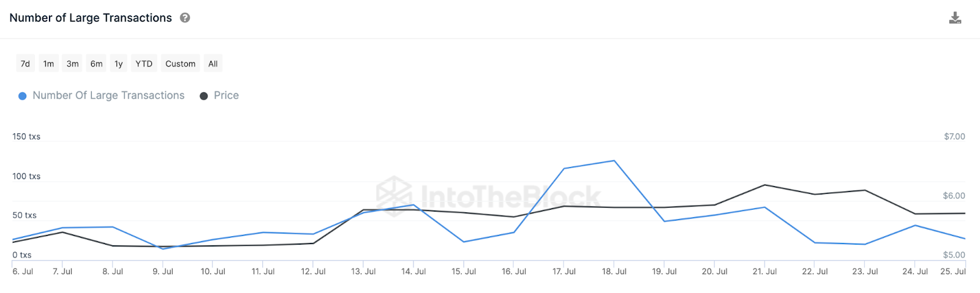Select the 1y time range
Screen dimensions: 980x293
[x=119, y=64]
